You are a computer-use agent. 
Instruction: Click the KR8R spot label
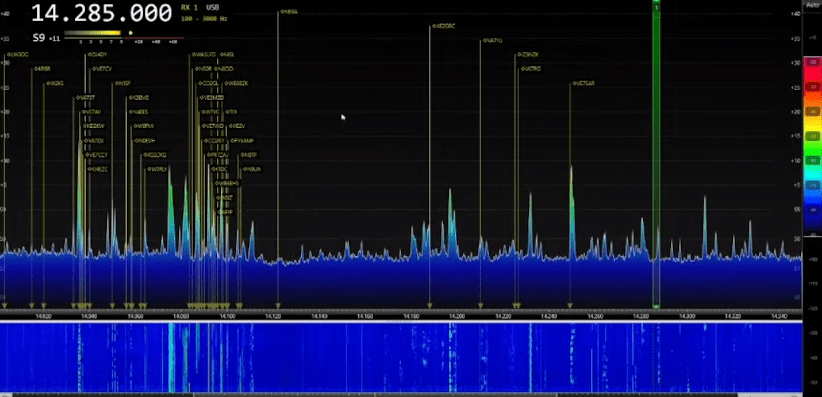pos(42,69)
